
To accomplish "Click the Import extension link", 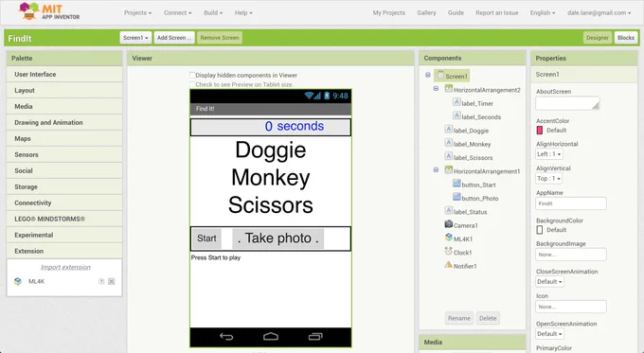I will [x=65, y=267].
